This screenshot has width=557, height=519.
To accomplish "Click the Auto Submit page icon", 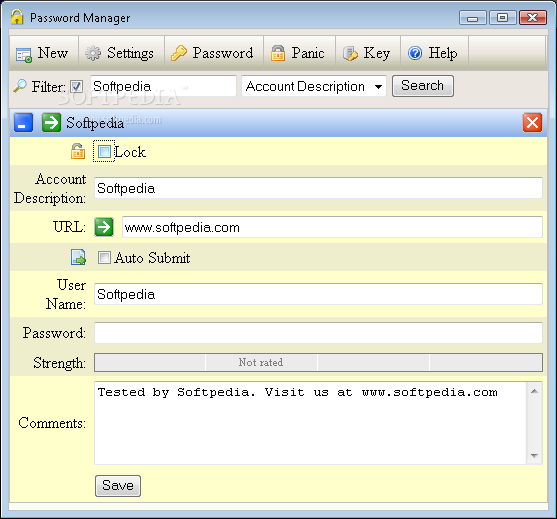I will pos(78,257).
